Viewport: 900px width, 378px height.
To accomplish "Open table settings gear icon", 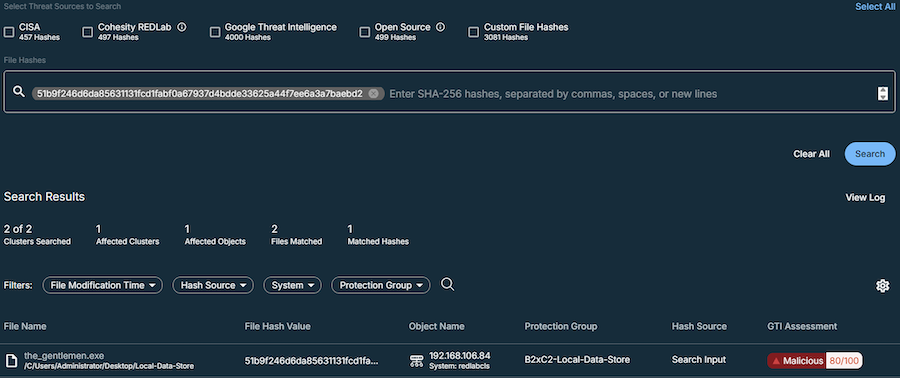I will click(883, 286).
